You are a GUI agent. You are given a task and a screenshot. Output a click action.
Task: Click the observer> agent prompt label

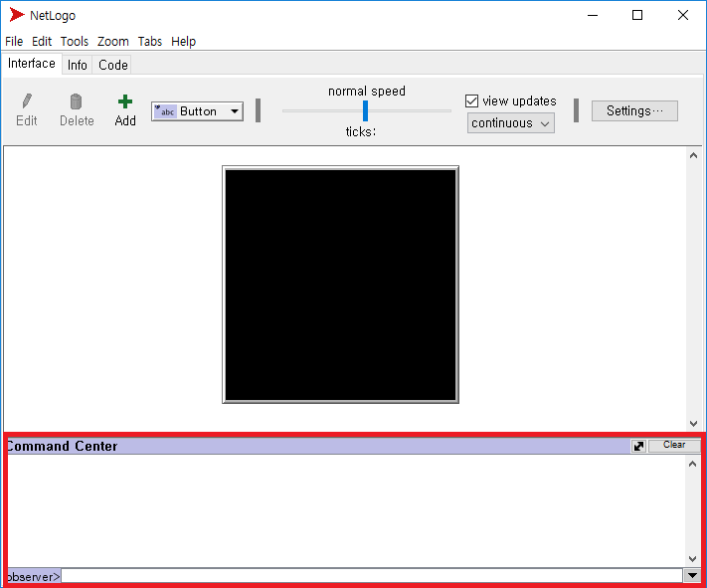click(x=34, y=577)
